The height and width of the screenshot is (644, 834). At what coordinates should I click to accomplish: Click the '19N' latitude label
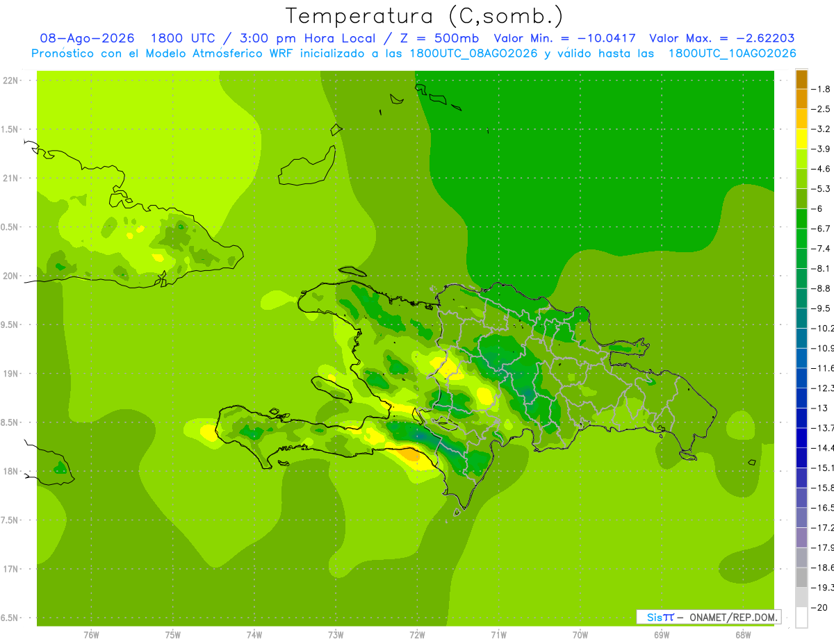(x=10, y=374)
